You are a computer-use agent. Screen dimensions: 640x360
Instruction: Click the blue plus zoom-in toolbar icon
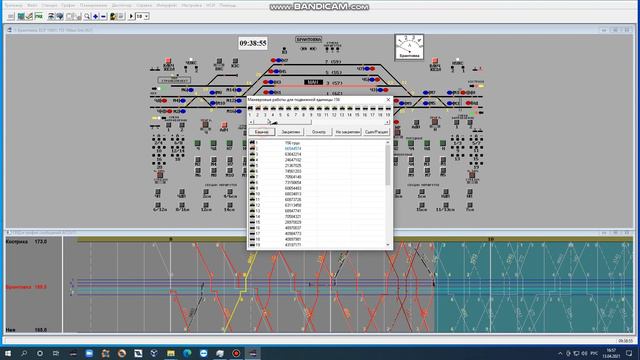pyautogui.click(x=96, y=16)
